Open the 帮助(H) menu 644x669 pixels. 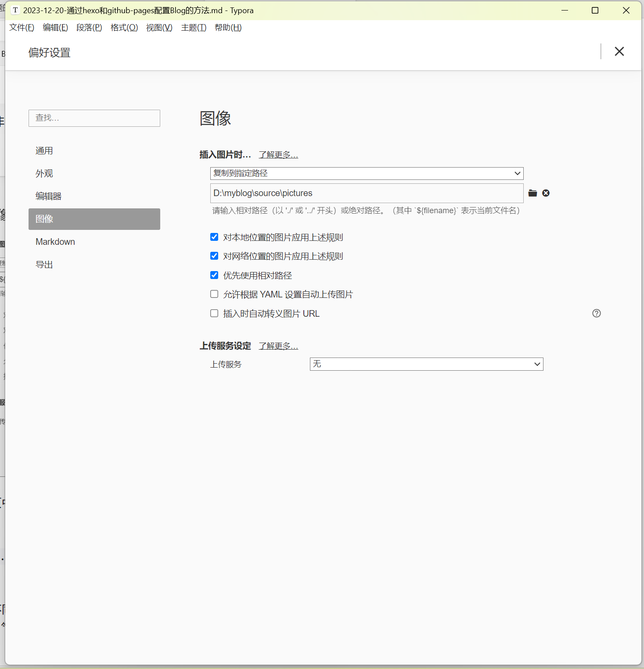click(228, 28)
